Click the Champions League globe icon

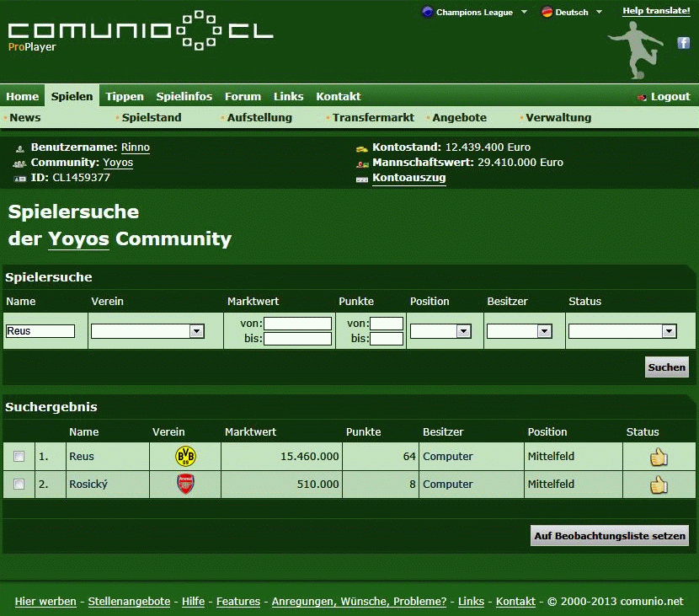(428, 12)
